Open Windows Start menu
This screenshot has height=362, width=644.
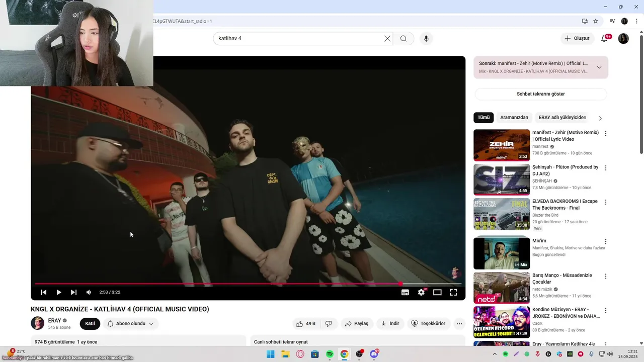click(271, 354)
